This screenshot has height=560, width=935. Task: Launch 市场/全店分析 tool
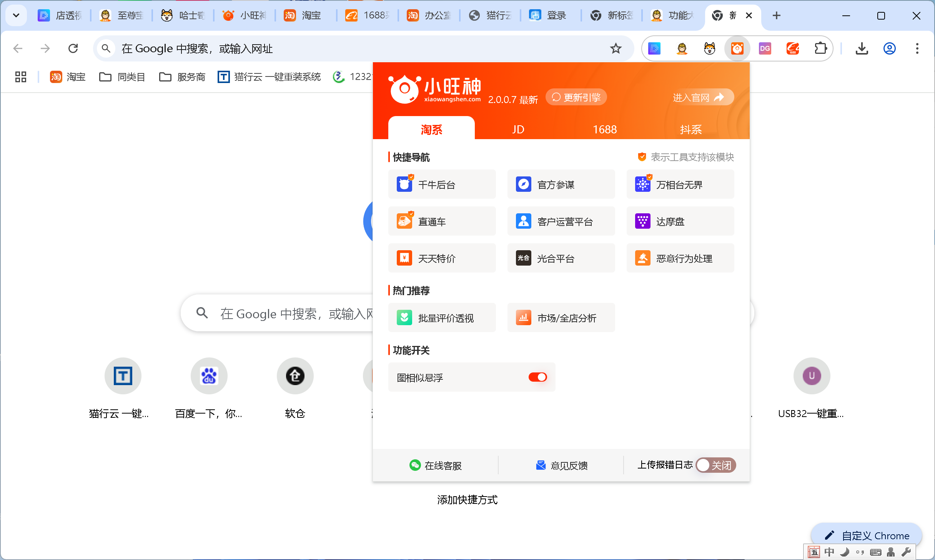(x=561, y=317)
